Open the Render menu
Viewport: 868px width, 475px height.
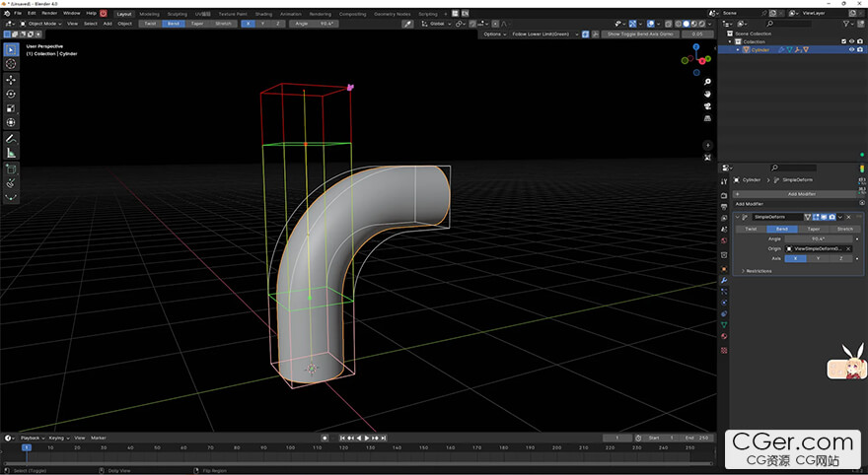point(50,13)
